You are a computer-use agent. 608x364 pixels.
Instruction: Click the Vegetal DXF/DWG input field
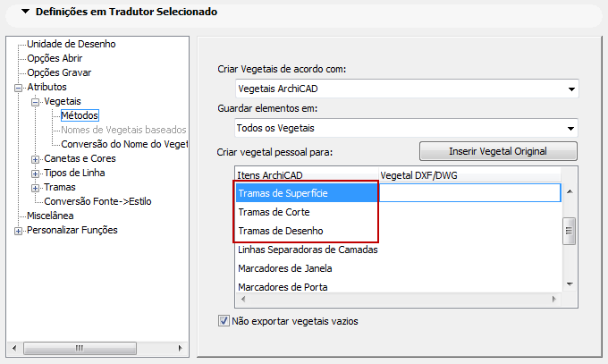(x=469, y=192)
